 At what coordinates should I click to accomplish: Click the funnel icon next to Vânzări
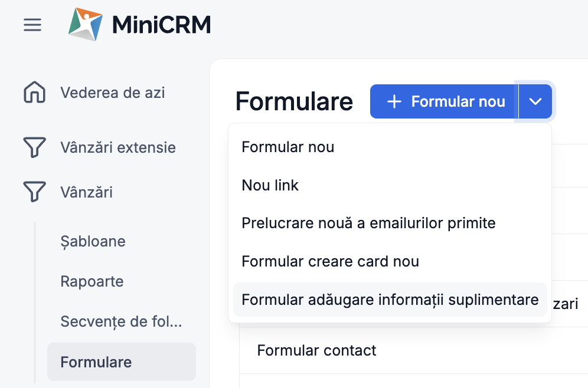pyautogui.click(x=34, y=192)
